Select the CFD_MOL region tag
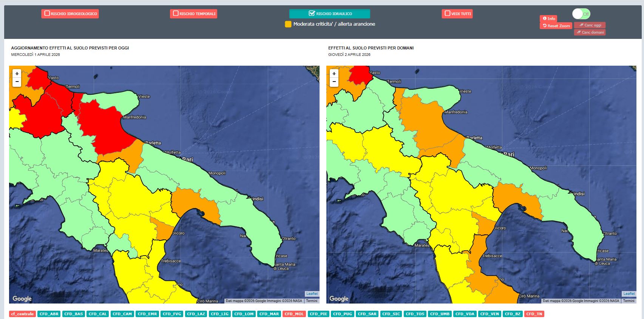The height and width of the screenshot is (319, 644). [x=294, y=314]
